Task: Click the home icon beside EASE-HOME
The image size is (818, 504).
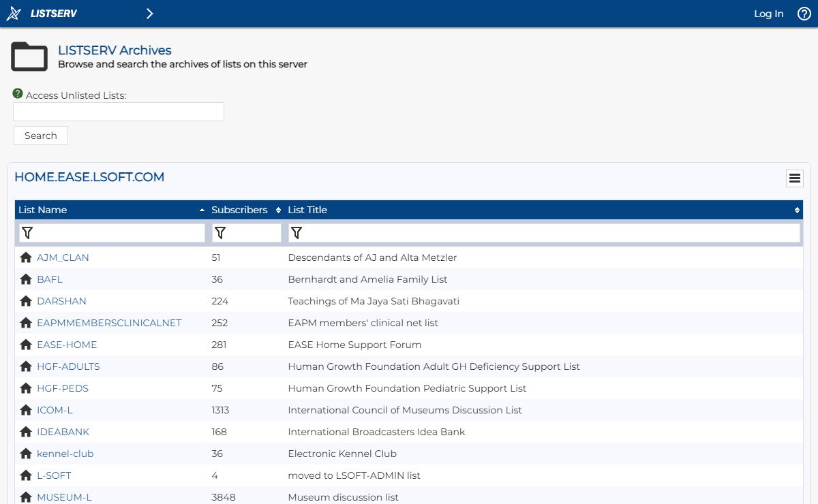Action: click(26, 345)
